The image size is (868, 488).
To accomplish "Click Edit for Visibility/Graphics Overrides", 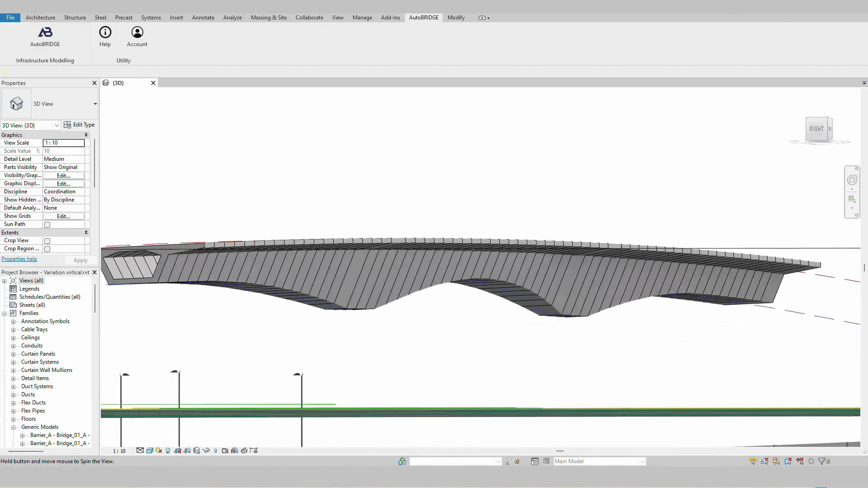I will click(x=63, y=175).
